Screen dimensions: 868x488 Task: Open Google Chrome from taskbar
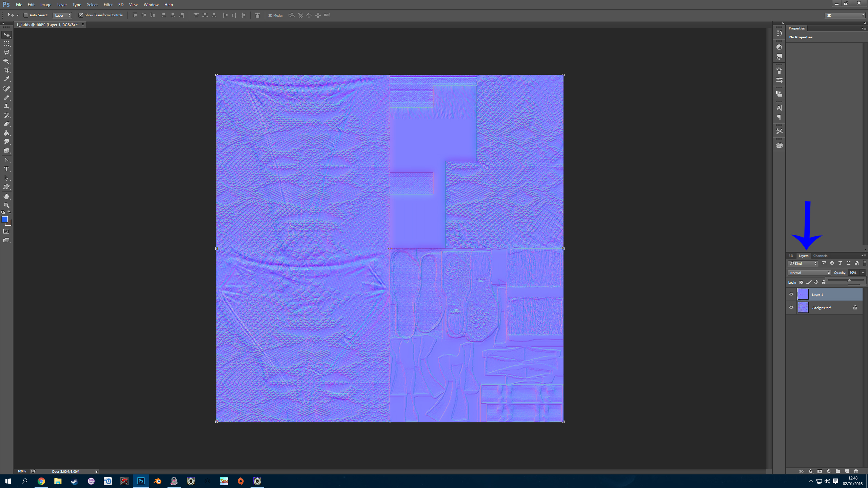[41, 481]
